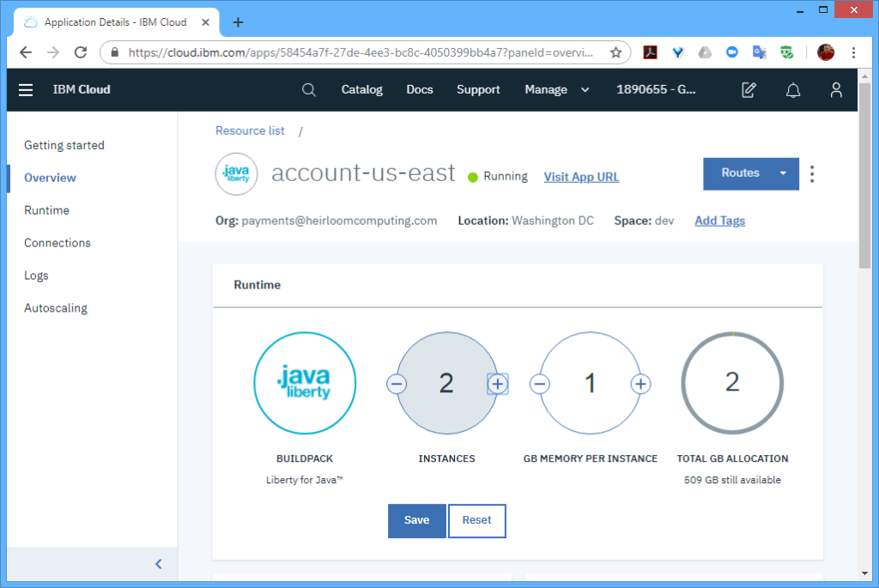879x588 pixels.
Task: Click the total GB allocation gauge
Action: click(733, 384)
